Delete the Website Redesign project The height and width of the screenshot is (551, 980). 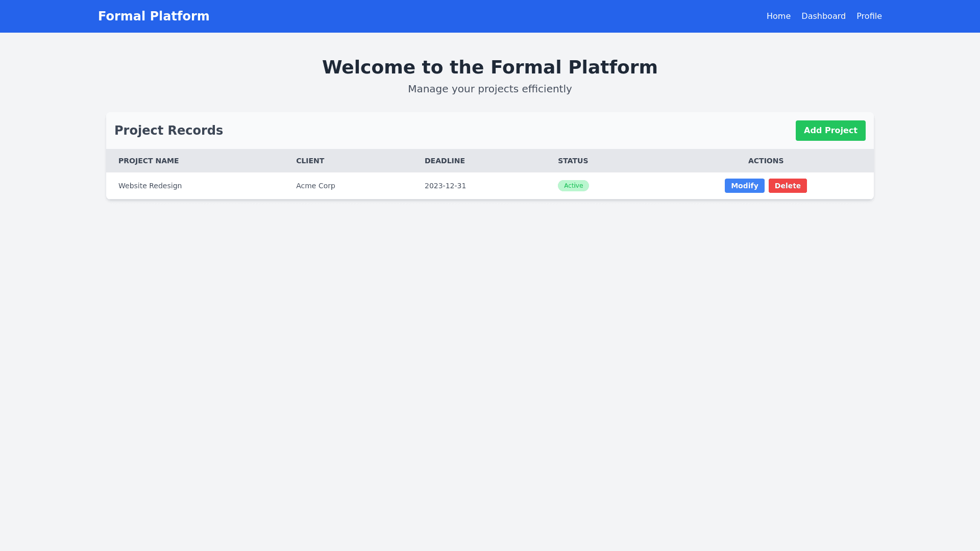click(x=787, y=186)
